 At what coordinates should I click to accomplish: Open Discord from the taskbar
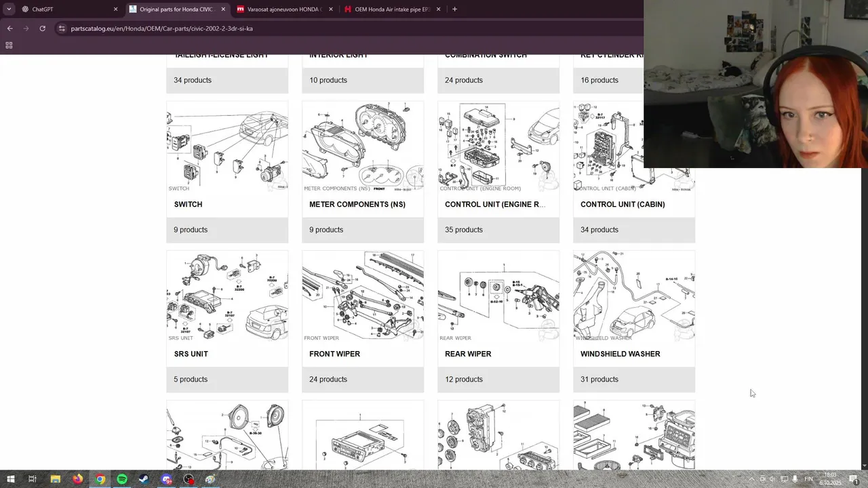point(166,479)
